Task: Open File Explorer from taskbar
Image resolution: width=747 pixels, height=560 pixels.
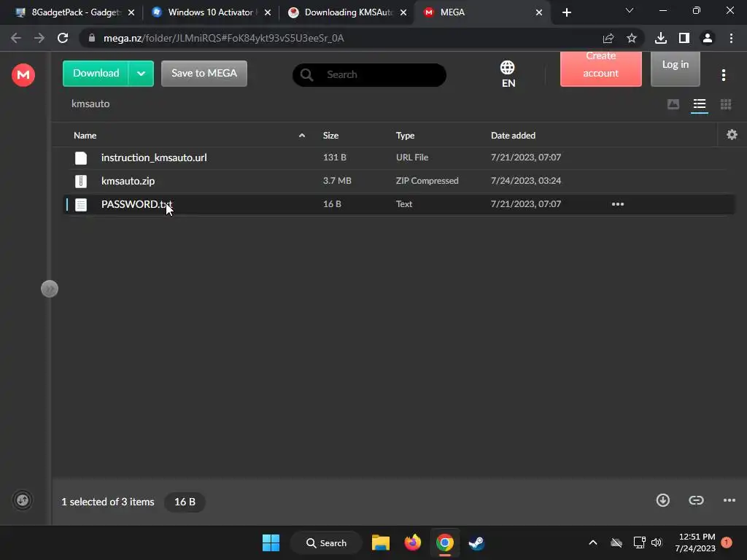Action: point(381,542)
